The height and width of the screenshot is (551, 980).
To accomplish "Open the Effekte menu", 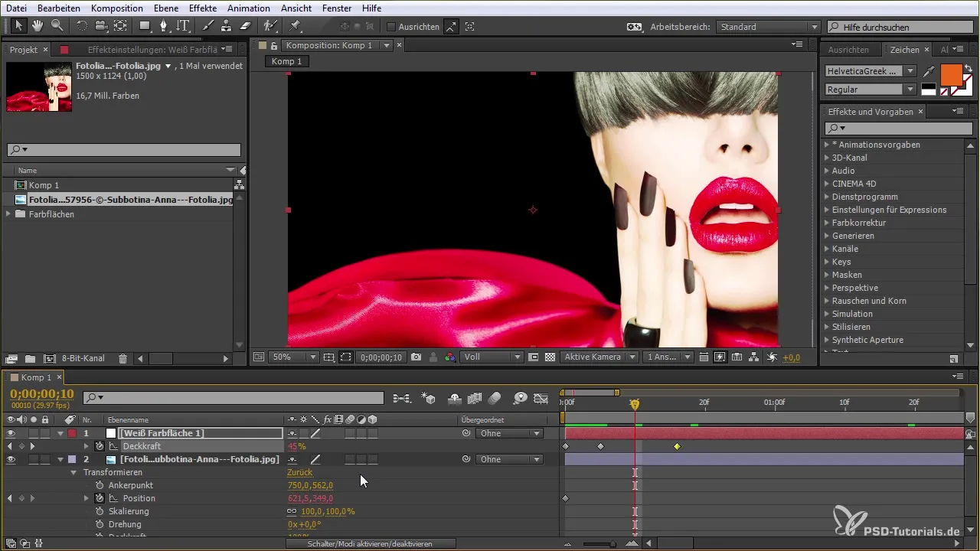I will tap(204, 8).
